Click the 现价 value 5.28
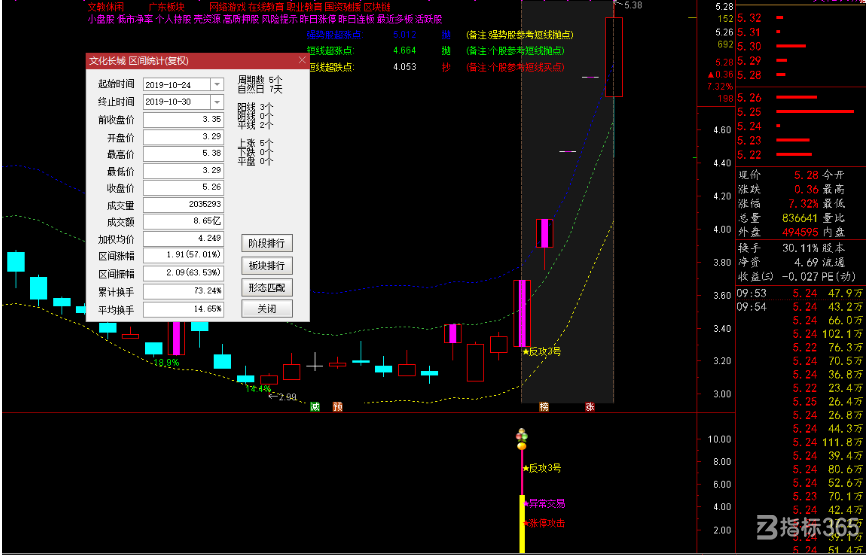868x555 pixels. click(x=806, y=175)
